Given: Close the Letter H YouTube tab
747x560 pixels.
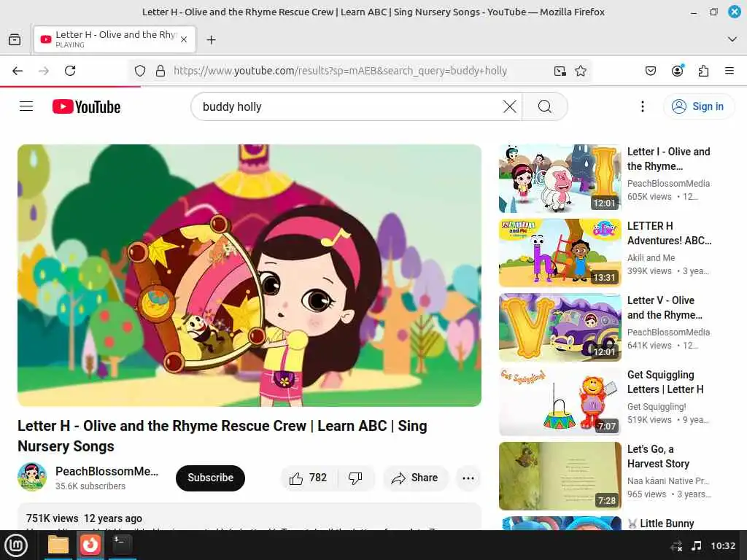Looking at the screenshot, I should click(183, 39).
